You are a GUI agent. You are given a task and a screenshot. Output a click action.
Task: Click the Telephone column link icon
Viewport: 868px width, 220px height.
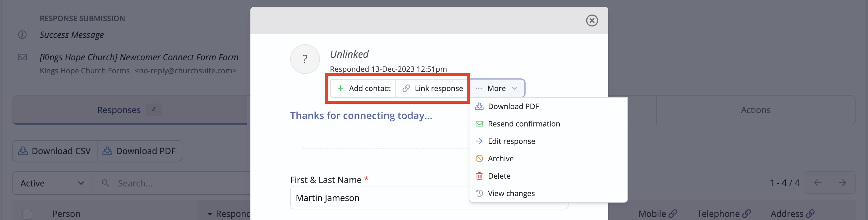point(746,213)
